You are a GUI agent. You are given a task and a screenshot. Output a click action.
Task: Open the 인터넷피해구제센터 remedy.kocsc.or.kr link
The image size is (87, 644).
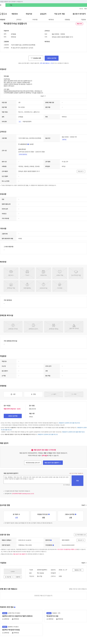point(23,494)
